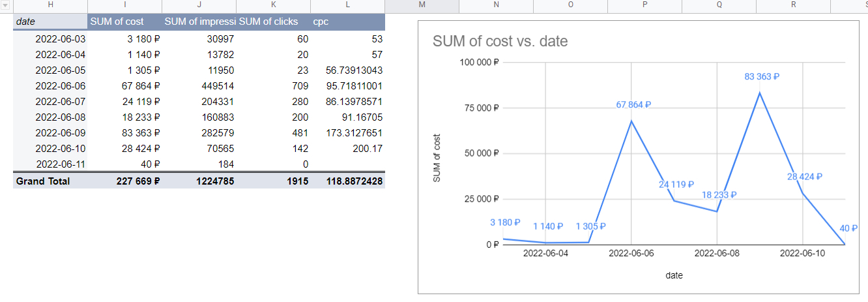
Task: Click the chart title 'SUM of cost vs. date'
Action: point(500,42)
